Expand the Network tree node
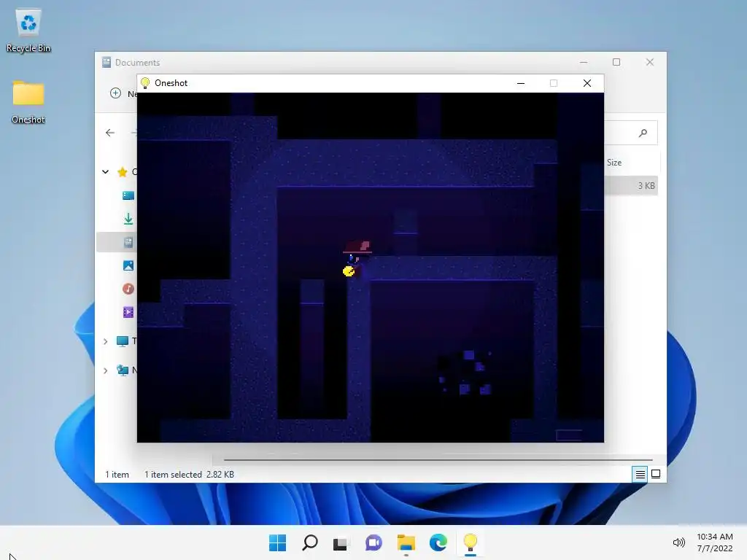The image size is (747, 560). pos(106,370)
